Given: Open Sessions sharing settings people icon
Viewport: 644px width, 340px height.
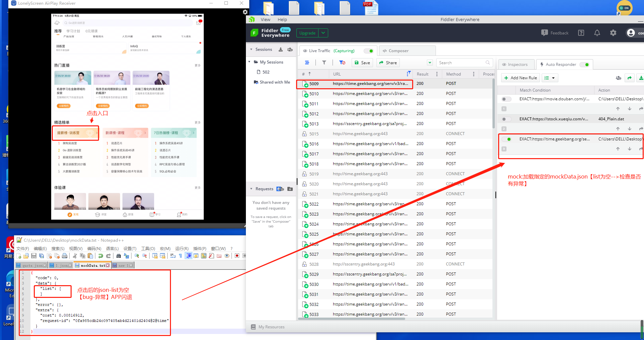Looking at the screenshot, I should point(290,49).
